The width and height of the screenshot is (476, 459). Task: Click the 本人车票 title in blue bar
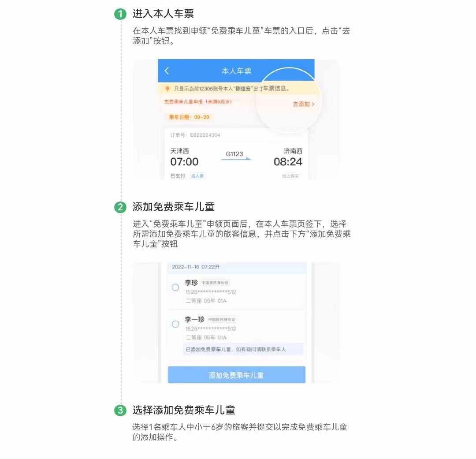pos(237,71)
